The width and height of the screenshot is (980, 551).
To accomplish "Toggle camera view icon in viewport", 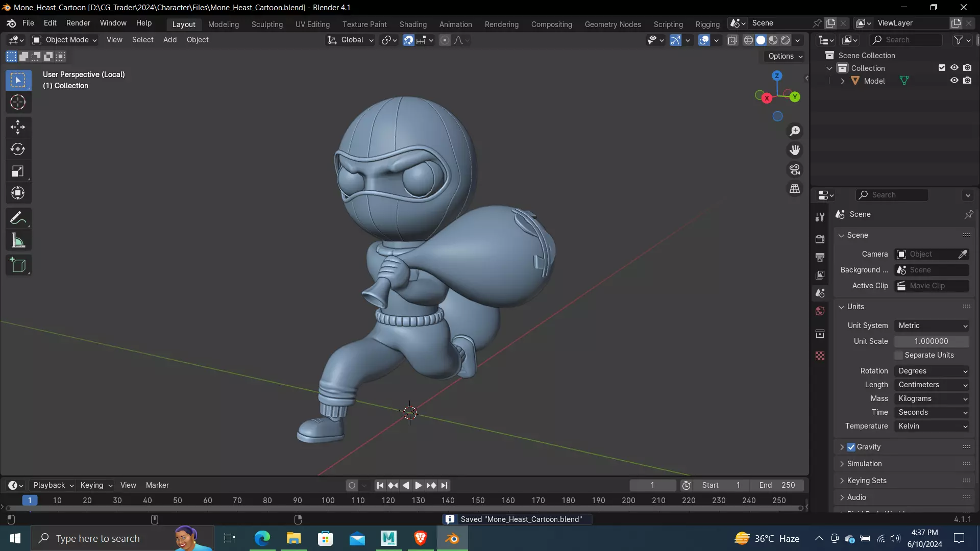I will click(x=795, y=169).
